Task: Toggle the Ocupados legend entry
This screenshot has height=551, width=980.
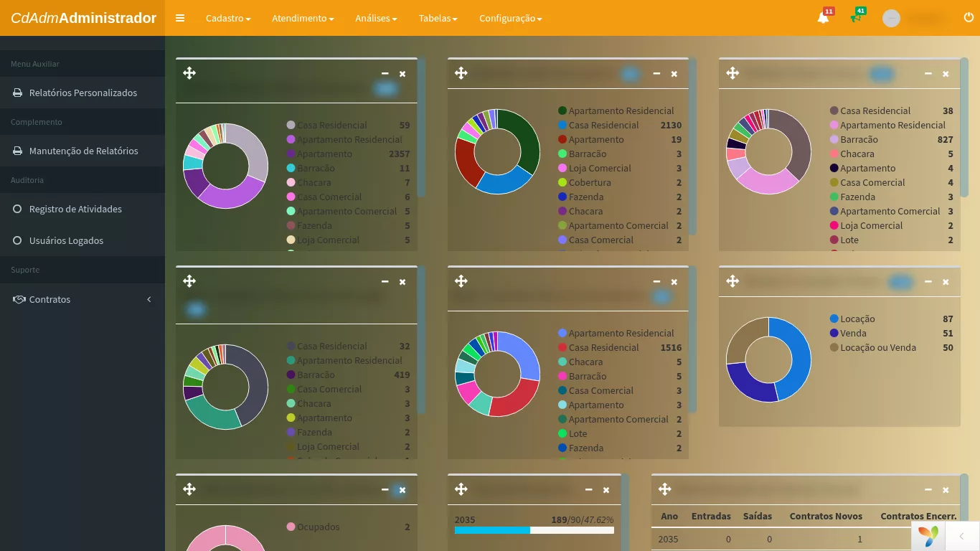Action: 348,527
